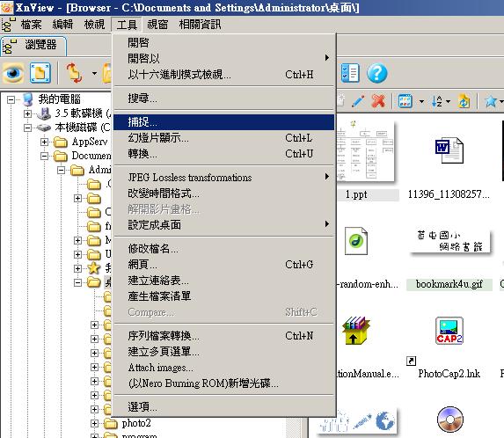
Task: Switch to the 瀏覽器 tab
Action: coord(34,46)
